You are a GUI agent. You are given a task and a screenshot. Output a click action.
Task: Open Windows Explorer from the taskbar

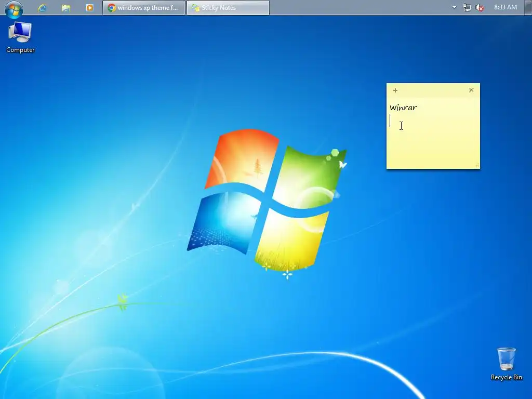(66, 8)
